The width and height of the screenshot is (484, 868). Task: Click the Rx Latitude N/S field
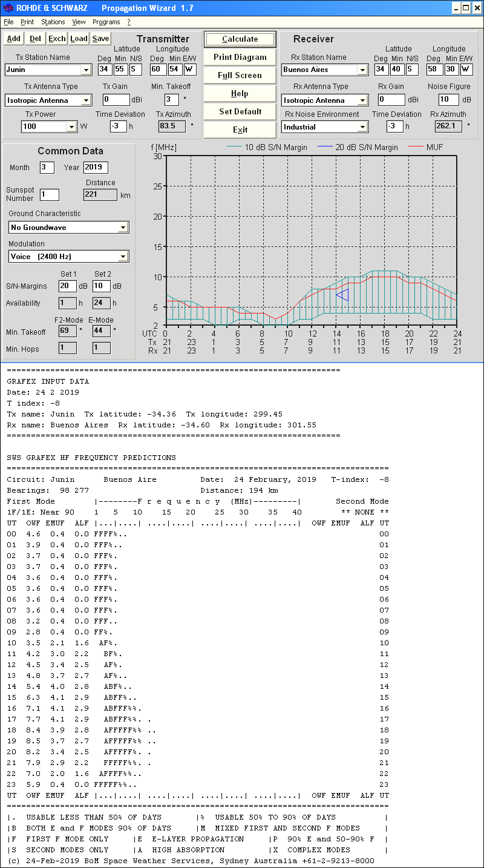pos(412,69)
